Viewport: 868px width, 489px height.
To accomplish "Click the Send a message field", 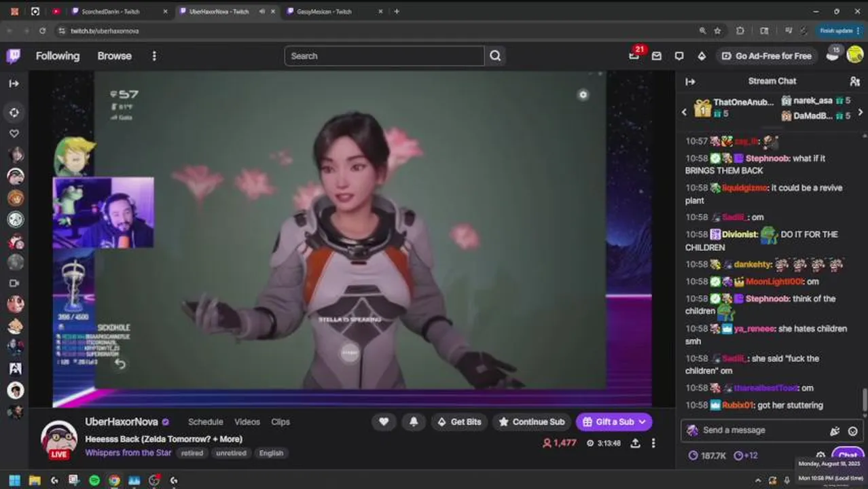I will click(764, 431).
